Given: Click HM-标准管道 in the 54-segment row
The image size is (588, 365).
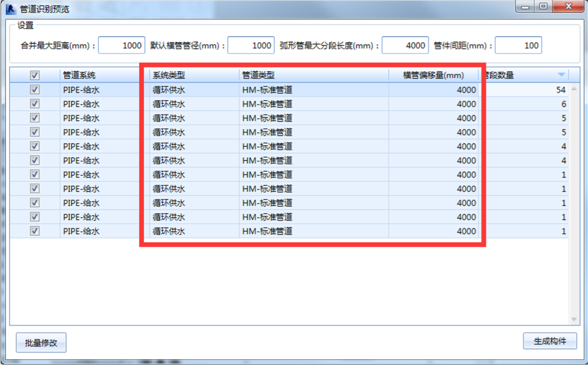Looking at the screenshot, I should tap(267, 90).
